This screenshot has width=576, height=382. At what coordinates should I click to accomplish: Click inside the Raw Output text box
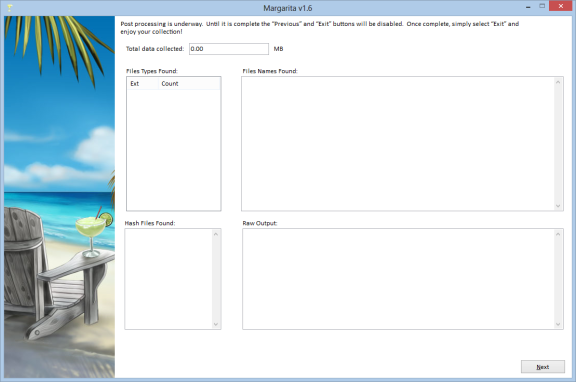(x=398, y=279)
